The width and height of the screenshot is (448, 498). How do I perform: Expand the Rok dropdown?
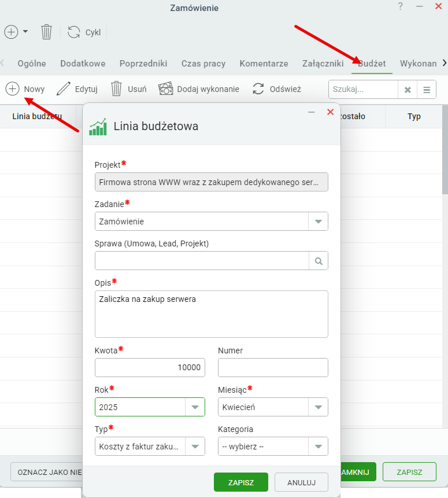tap(195, 407)
